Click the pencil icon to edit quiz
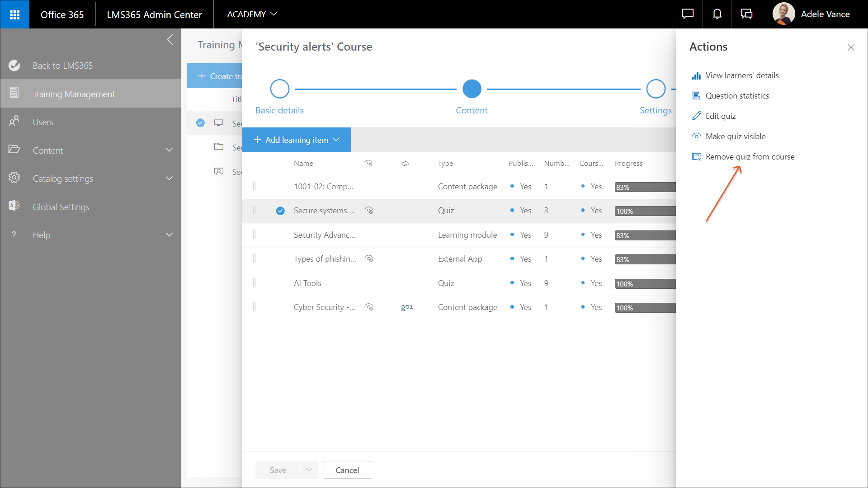Image resolution: width=868 pixels, height=488 pixels. pyautogui.click(x=696, y=116)
